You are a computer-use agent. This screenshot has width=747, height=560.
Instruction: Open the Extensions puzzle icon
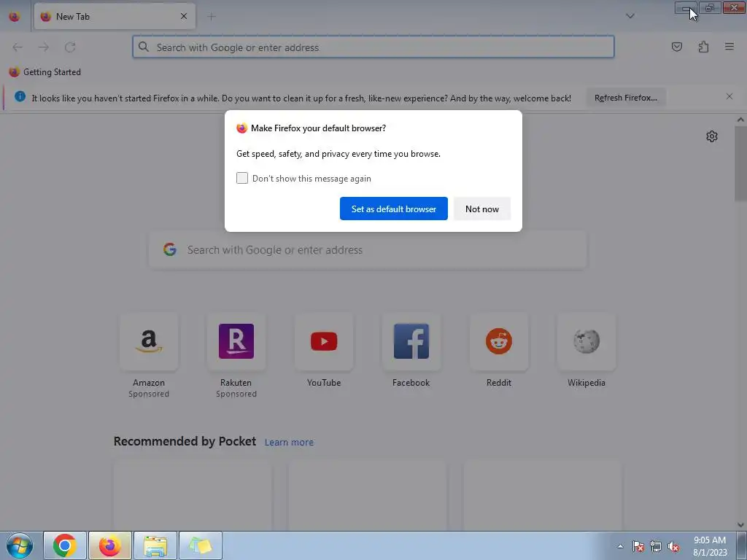[x=703, y=47]
